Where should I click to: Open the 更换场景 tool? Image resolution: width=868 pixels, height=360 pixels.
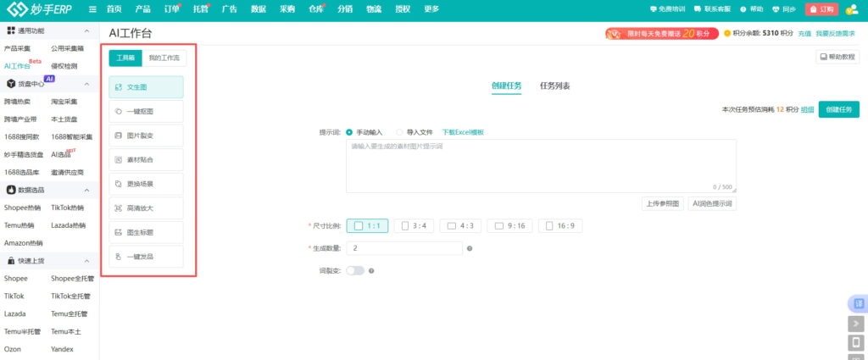tap(146, 184)
